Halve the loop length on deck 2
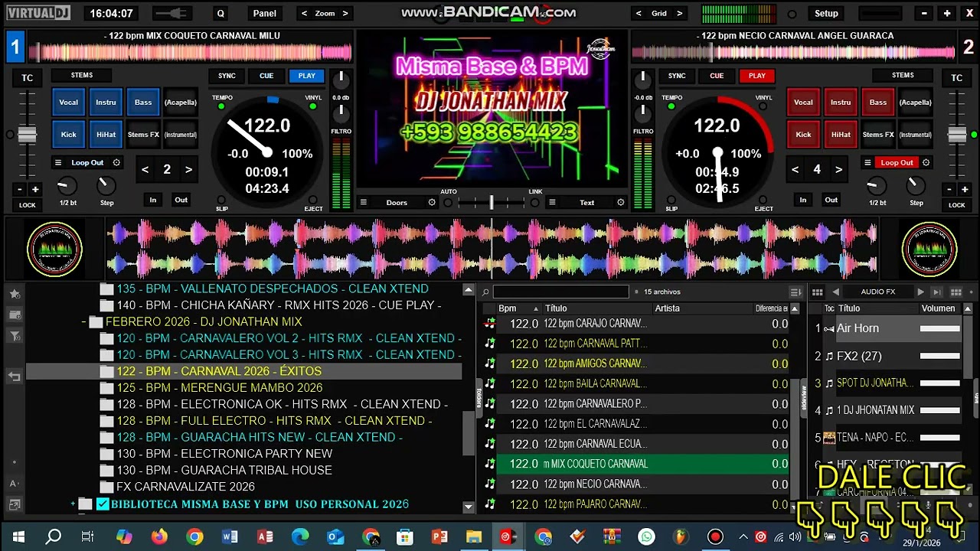This screenshot has height=551, width=980. coord(795,170)
